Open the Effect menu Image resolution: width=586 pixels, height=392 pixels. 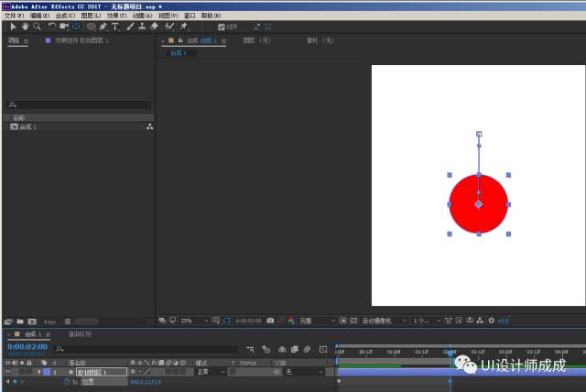(116, 16)
